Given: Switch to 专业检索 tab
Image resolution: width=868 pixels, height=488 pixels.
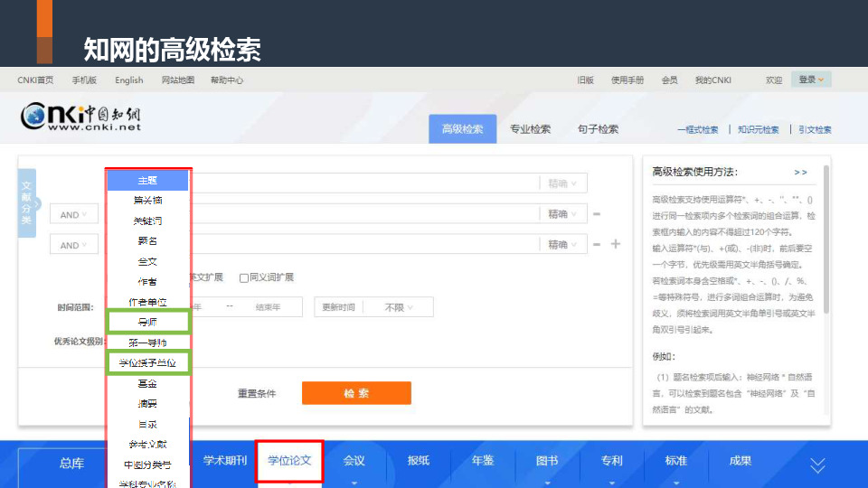Looking at the screenshot, I should (530, 129).
